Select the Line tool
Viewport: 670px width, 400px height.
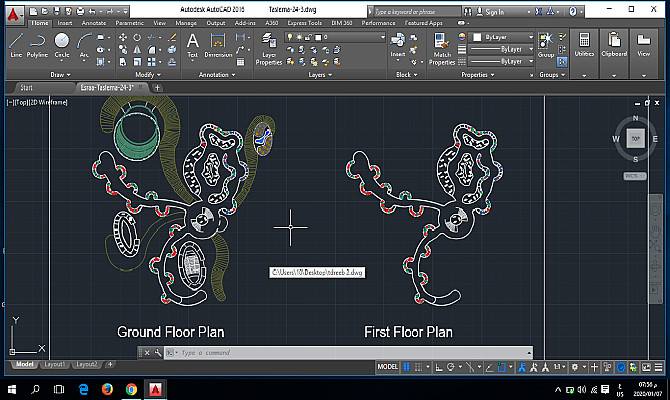[x=16, y=43]
